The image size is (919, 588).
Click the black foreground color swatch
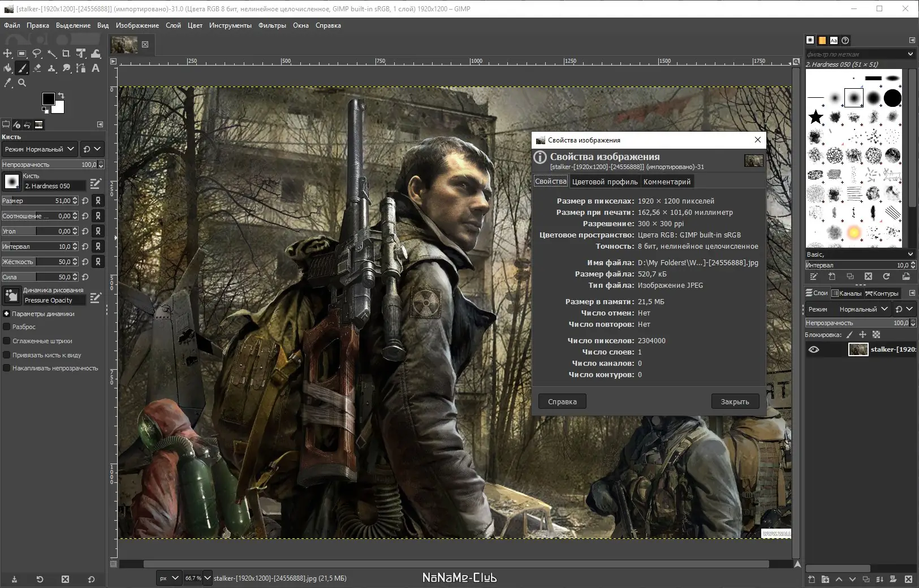pyautogui.click(x=48, y=99)
